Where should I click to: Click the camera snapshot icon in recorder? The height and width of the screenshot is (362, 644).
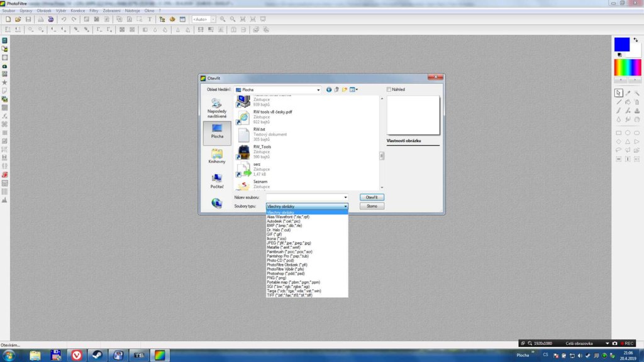(x=615, y=344)
